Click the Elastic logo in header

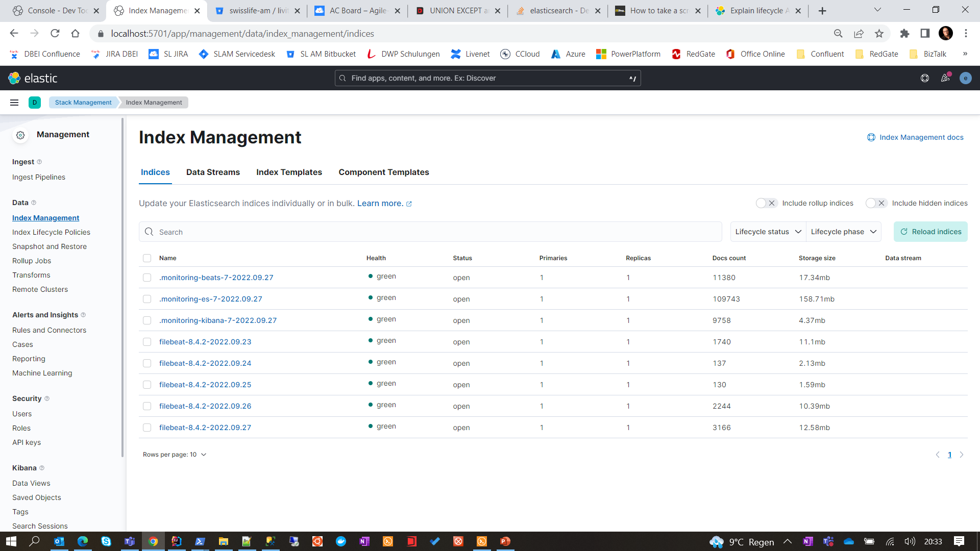coord(33,78)
